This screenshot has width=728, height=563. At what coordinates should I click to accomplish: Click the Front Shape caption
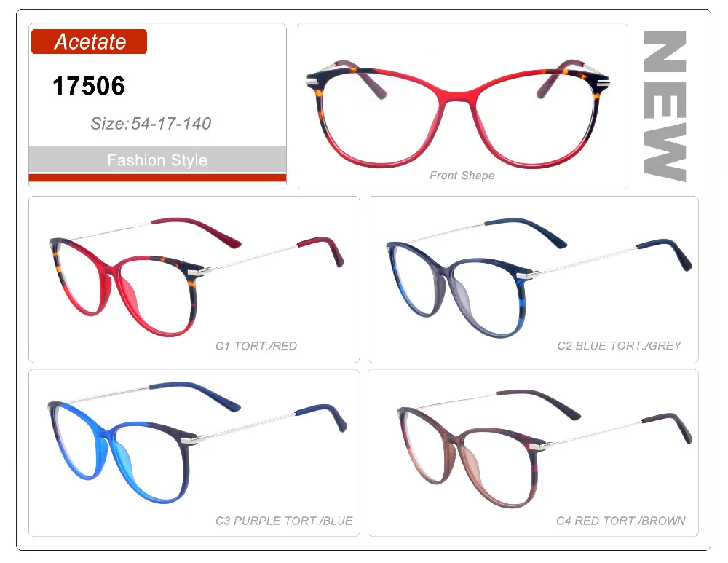click(462, 176)
